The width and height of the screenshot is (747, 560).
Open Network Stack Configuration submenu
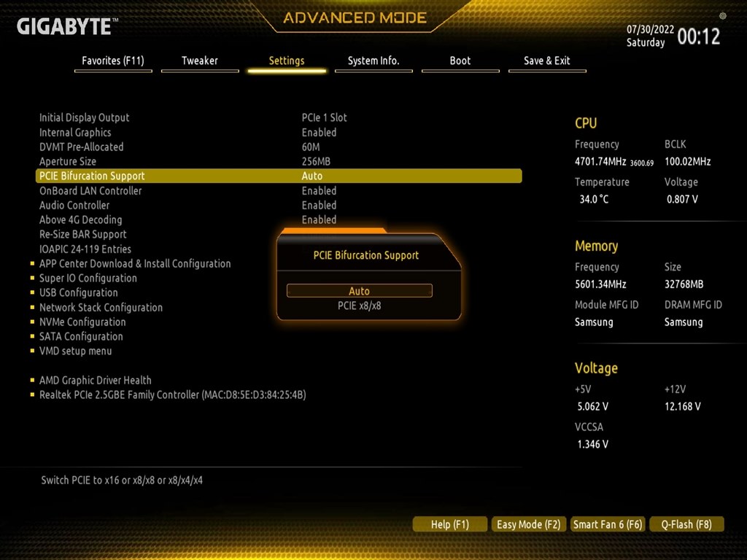101,307
